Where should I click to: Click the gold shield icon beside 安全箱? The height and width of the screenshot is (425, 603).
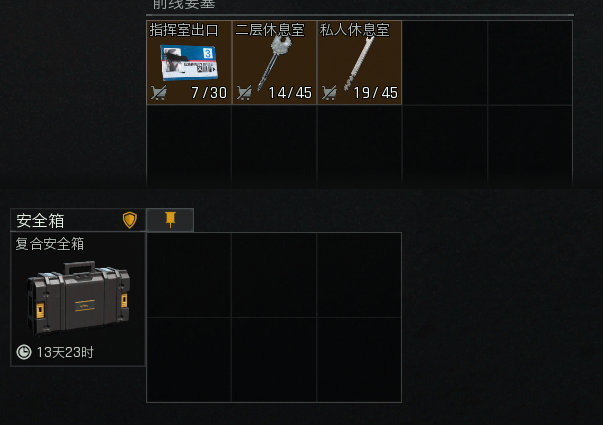pos(130,220)
